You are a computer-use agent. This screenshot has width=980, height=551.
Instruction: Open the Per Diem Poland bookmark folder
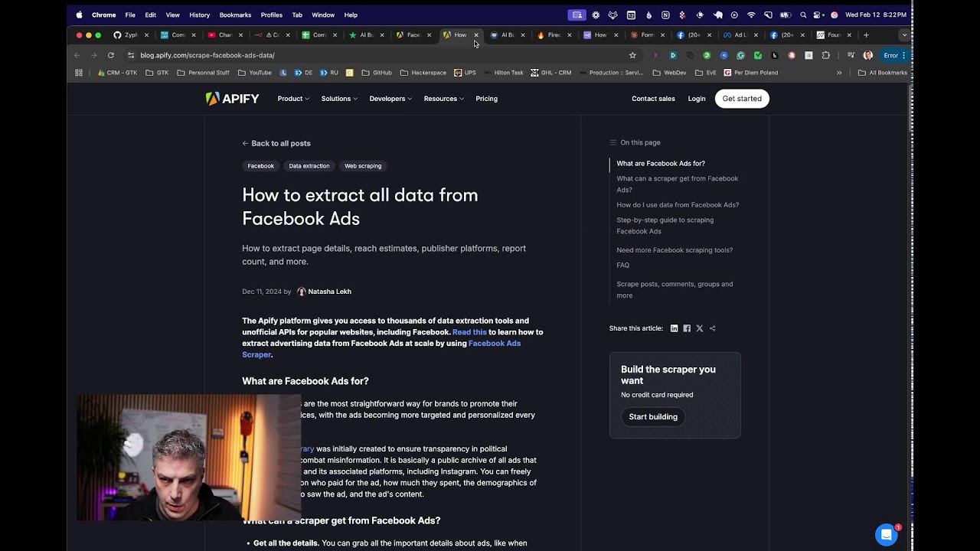(750, 73)
